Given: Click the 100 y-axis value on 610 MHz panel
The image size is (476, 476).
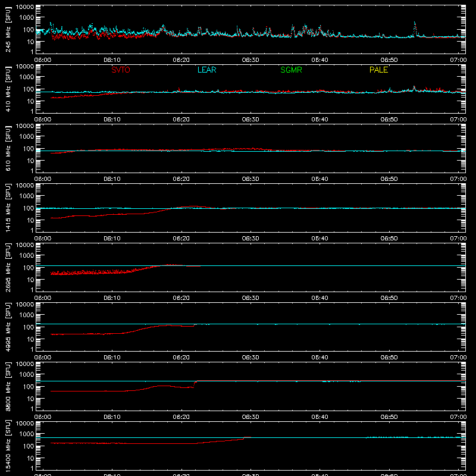Looking at the screenshot, I should click(x=29, y=149).
